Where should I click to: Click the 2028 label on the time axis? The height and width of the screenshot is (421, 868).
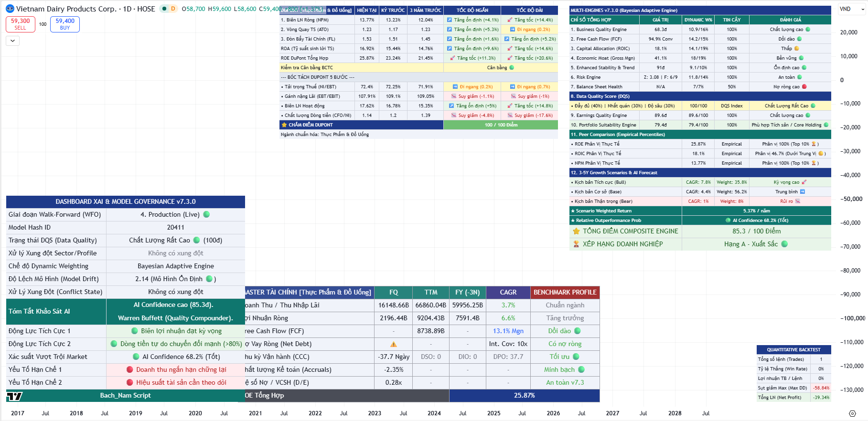click(x=675, y=413)
